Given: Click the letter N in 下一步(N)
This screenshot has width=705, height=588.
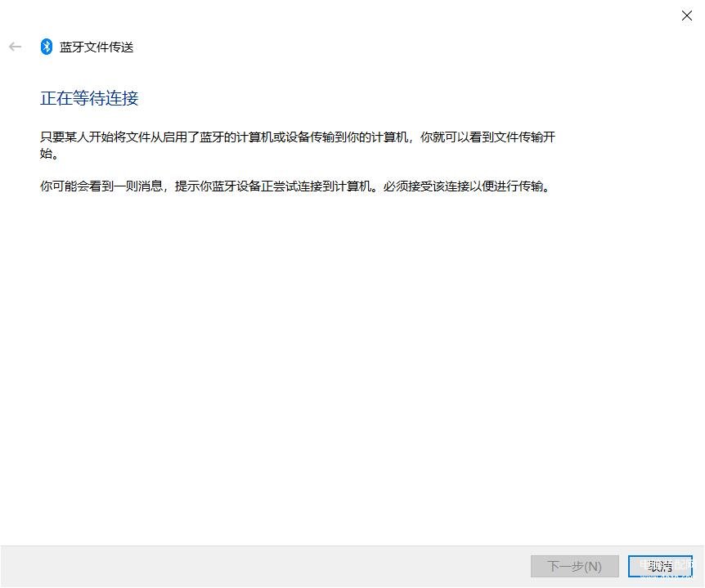Looking at the screenshot, I should (x=593, y=567).
